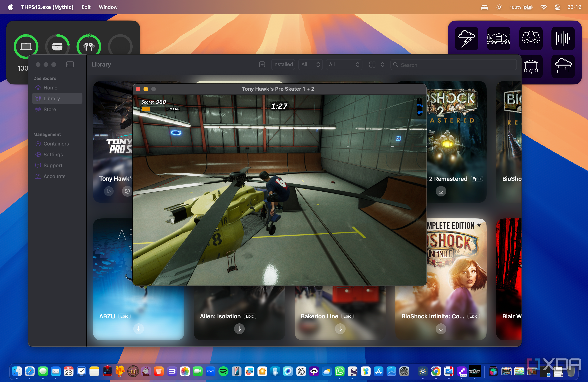The height and width of the screenshot is (382, 588).
Task: Click the Epic badge on Bakerloo Line
Action: pyautogui.click(x=347, y=316)
